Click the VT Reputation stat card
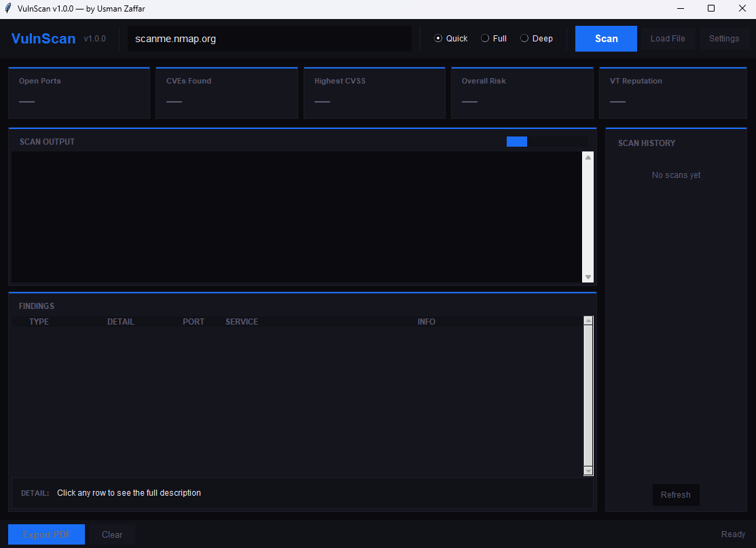 point(673,93)
